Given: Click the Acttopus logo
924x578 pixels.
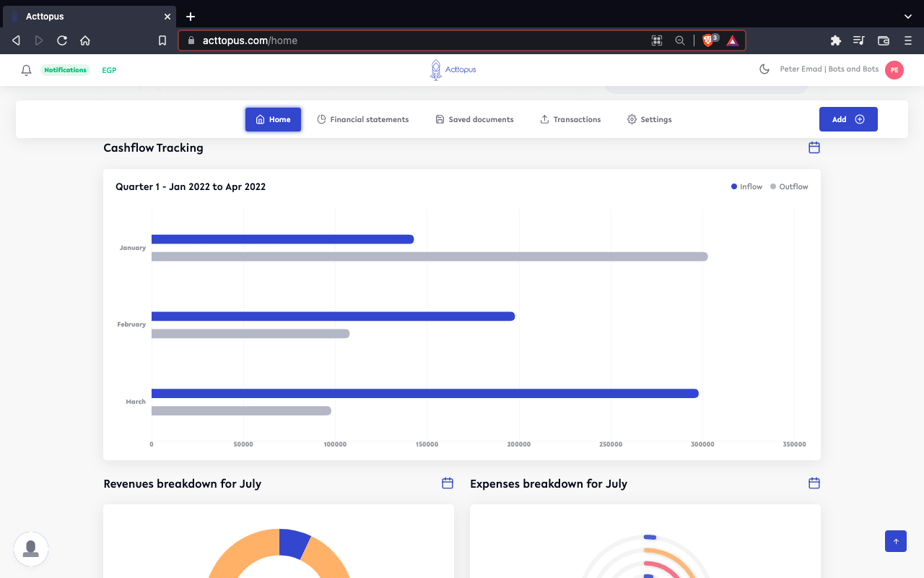Looking at the screenshot, I should click(453, 69).
